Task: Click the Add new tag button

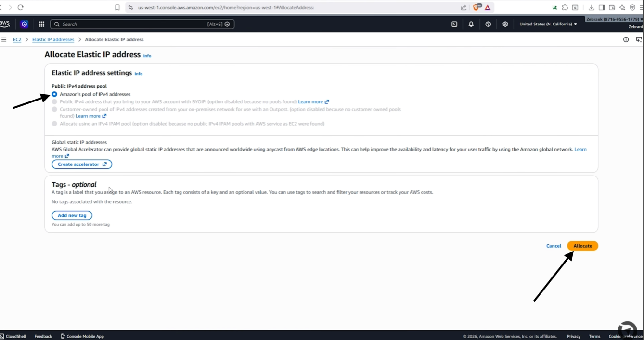Action: pyautogui.click(x=72, y=215)
